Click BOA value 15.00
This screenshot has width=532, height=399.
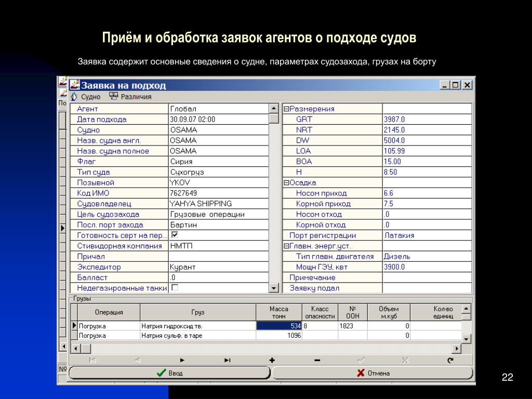[x=427, y=162]
